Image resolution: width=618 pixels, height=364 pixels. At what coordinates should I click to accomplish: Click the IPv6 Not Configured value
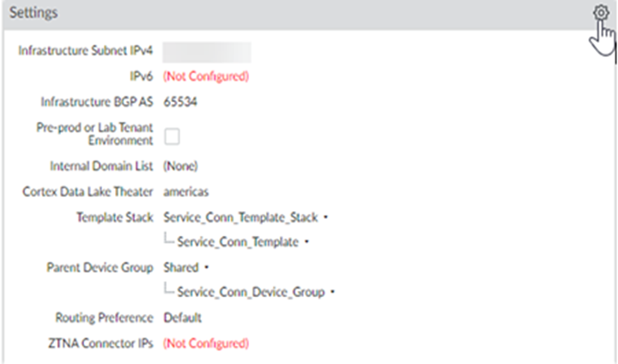pyautogui.click(x=206, y=76)
